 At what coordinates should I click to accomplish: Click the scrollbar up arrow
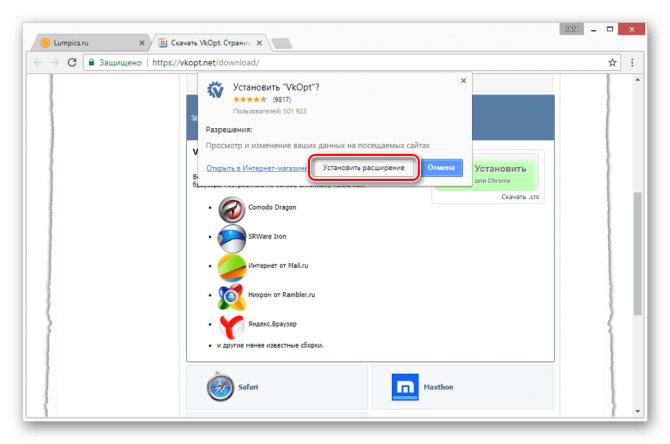[638, 79]
